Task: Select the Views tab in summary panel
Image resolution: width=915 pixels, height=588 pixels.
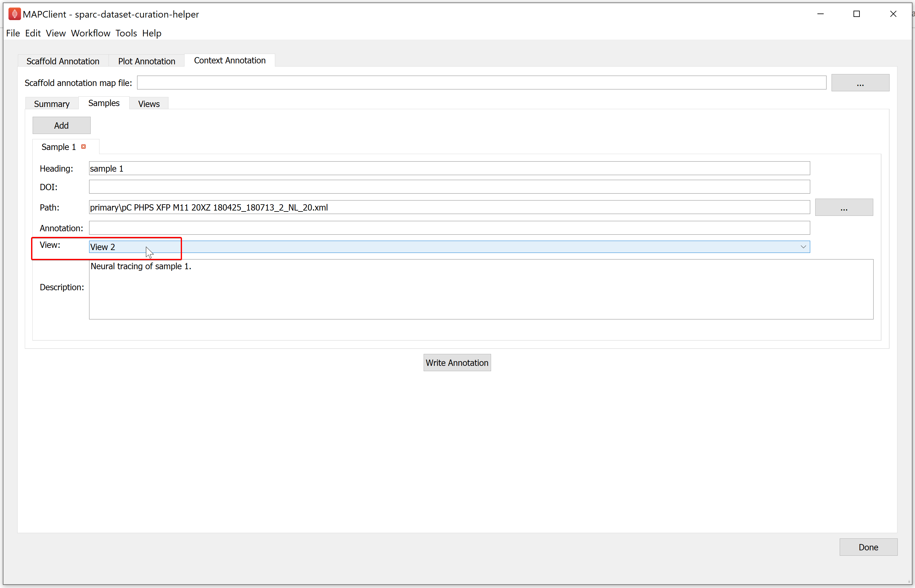Action: click(x=149, y=103)
